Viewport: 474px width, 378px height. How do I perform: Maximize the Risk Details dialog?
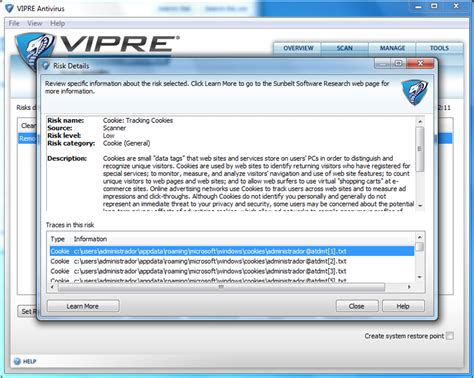click(x=398, y=63)
